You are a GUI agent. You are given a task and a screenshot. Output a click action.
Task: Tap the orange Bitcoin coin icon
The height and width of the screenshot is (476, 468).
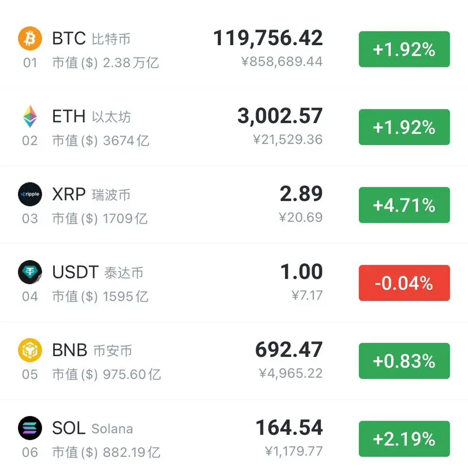click(x=30, y=38)
